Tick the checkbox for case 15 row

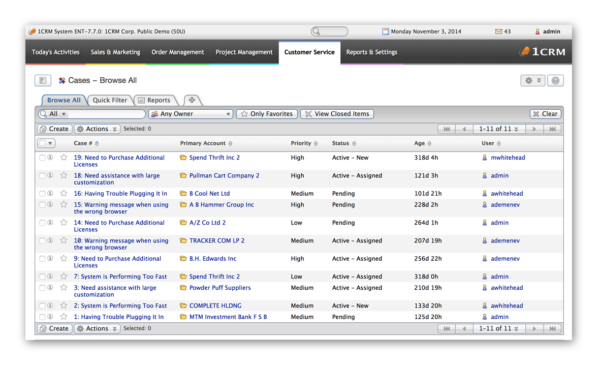[42, 204]
